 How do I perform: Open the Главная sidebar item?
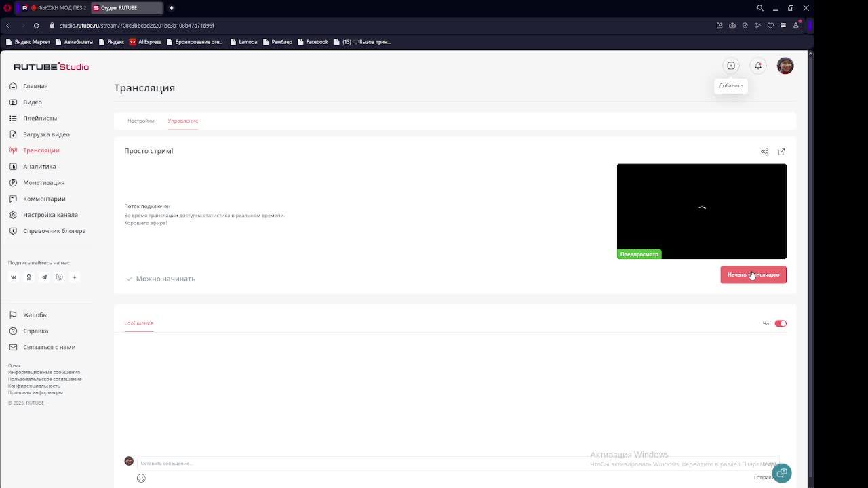[x=28, y=86]
